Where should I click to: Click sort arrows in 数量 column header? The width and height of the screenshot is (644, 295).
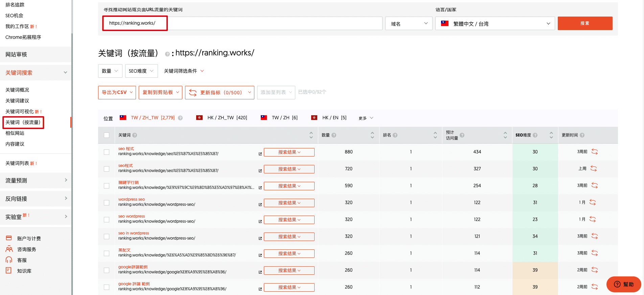pos(372,135)
